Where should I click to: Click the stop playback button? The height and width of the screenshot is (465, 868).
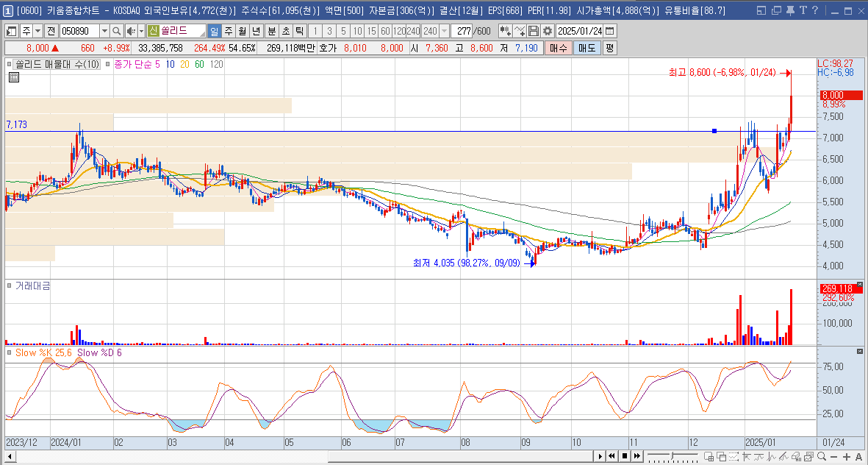click(x=625, y=456)
